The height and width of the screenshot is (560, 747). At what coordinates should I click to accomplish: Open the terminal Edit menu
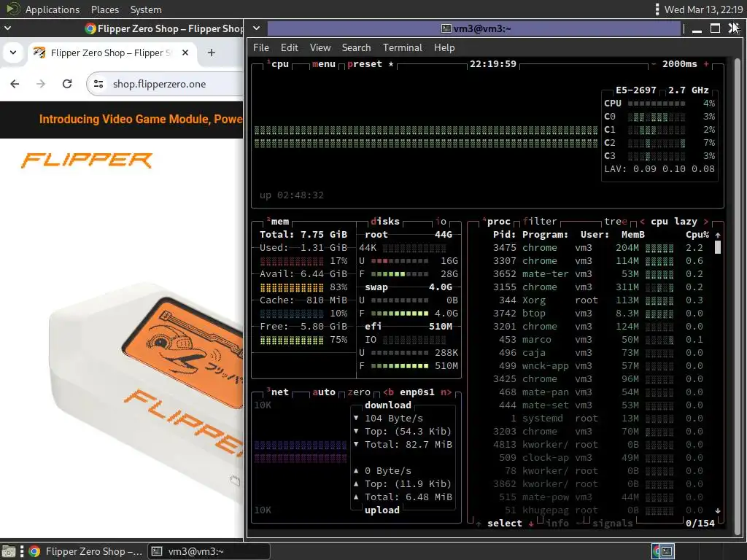(289, 47)
